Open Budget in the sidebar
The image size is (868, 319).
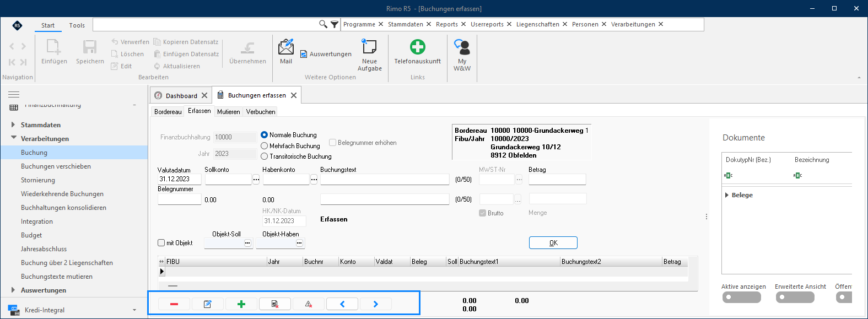pos(31,235)
